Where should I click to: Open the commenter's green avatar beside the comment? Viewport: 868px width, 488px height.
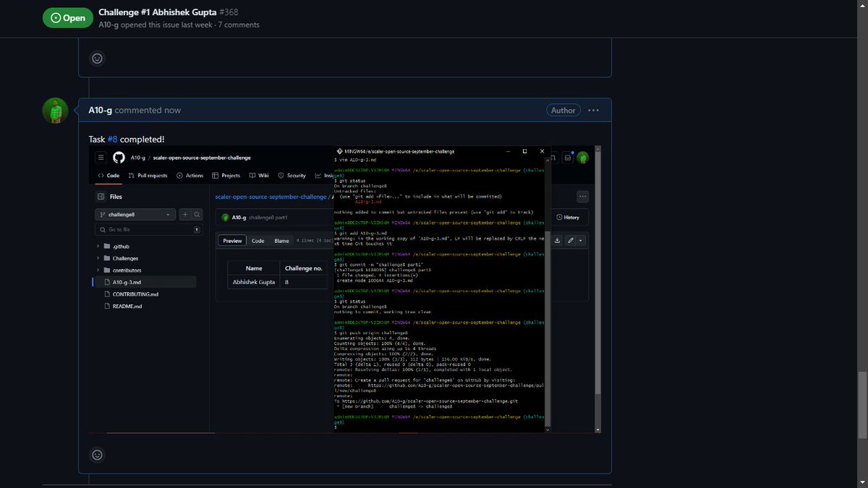56,111
